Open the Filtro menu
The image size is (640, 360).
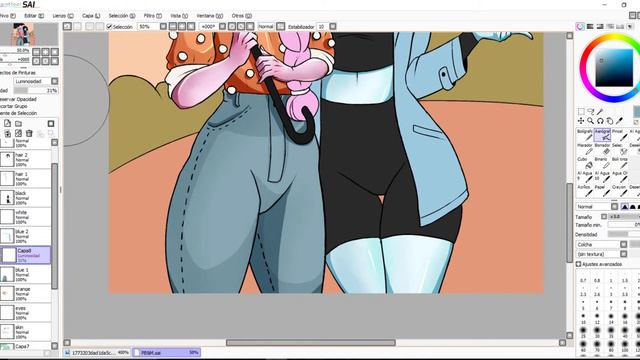pyautogui.click(x=153, y=16)
